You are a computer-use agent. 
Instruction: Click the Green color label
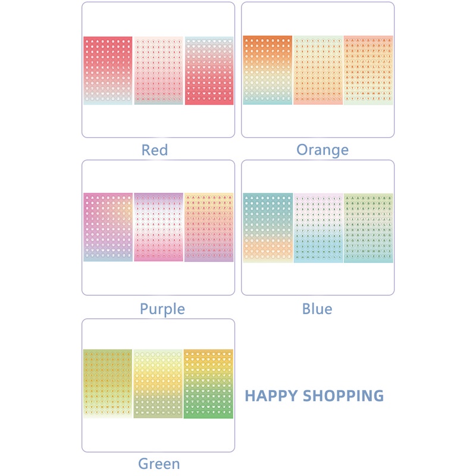pyautogui.click(x=159, y=464)
